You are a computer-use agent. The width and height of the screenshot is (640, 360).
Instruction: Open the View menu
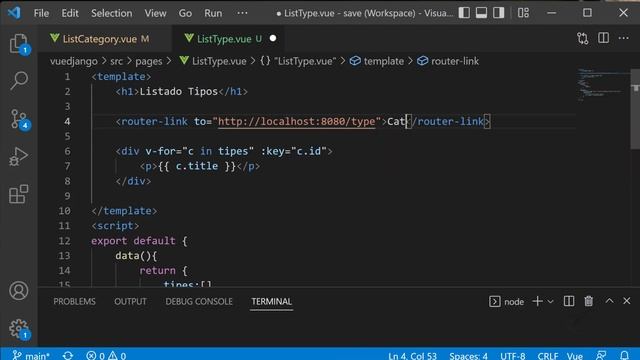tap(155, 13)
